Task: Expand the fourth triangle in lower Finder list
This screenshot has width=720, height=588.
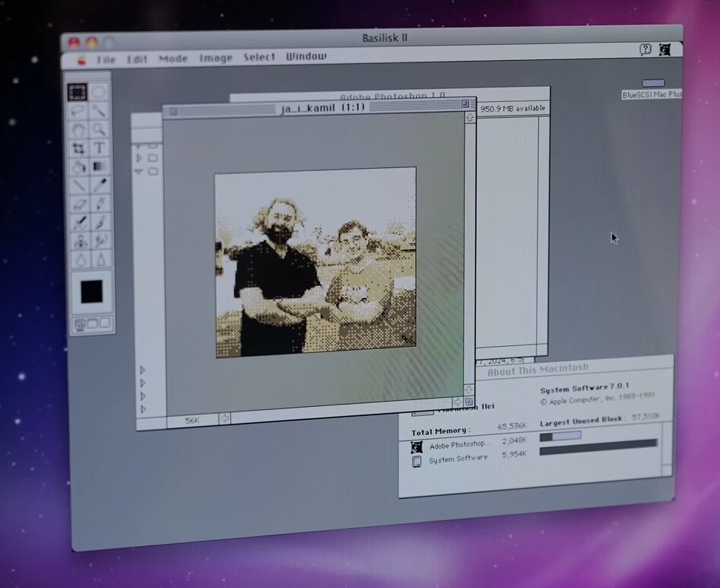Action: 143,408
